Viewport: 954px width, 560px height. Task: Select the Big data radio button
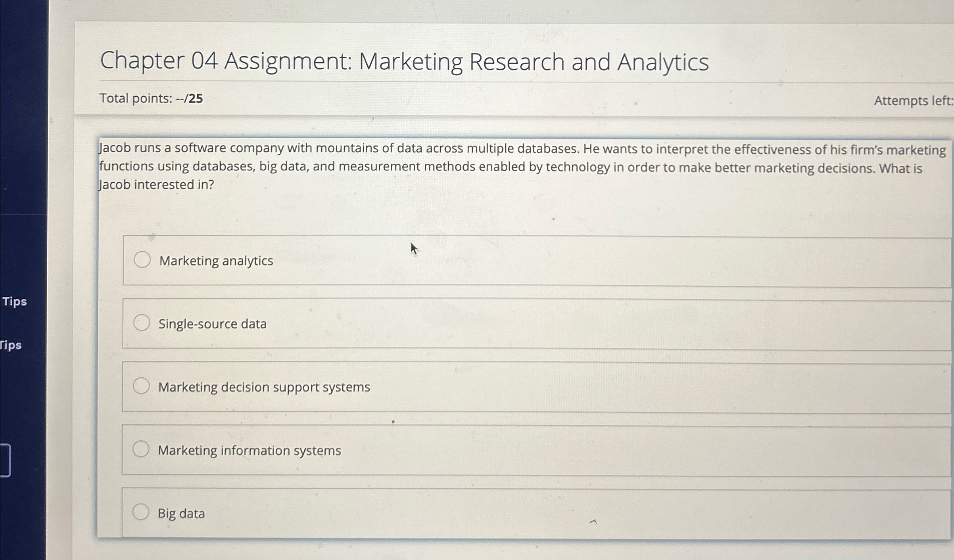142,513
